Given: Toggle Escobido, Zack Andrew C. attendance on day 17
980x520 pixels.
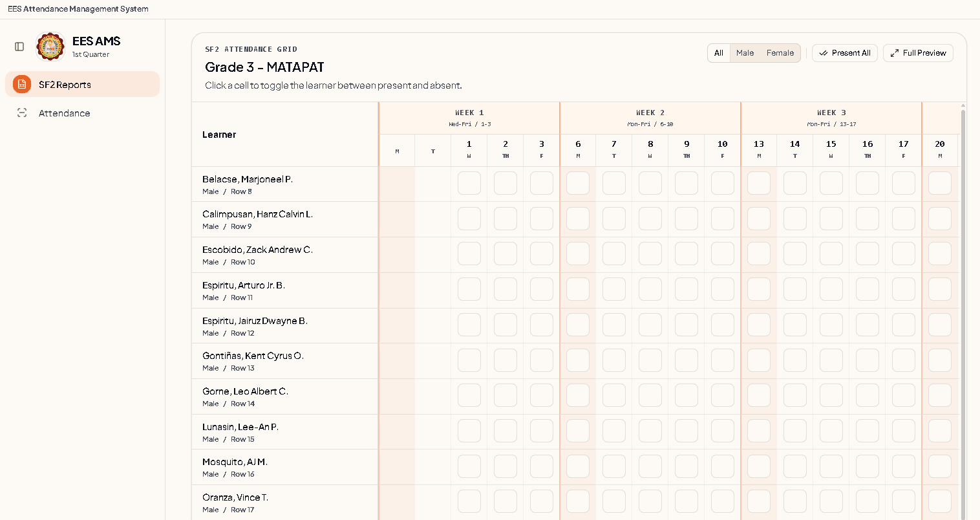Looking at the screenshot, I should pos(904,254).
